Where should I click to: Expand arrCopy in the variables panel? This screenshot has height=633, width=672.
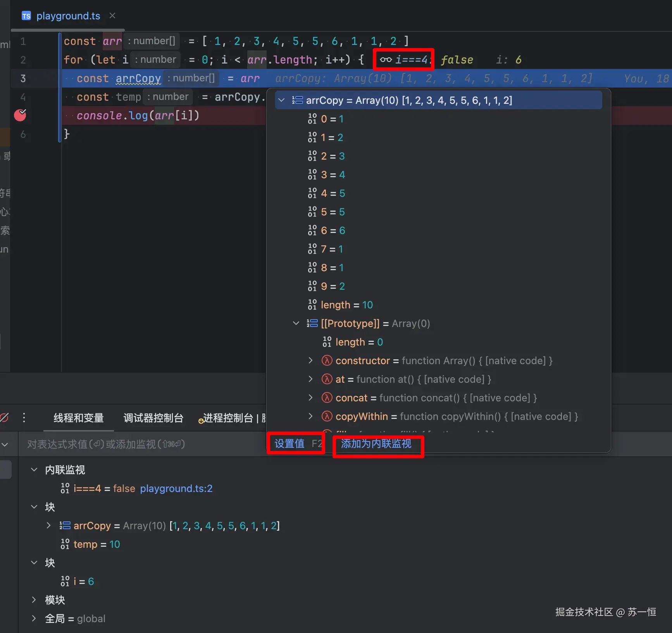click(x=48, y=526)
